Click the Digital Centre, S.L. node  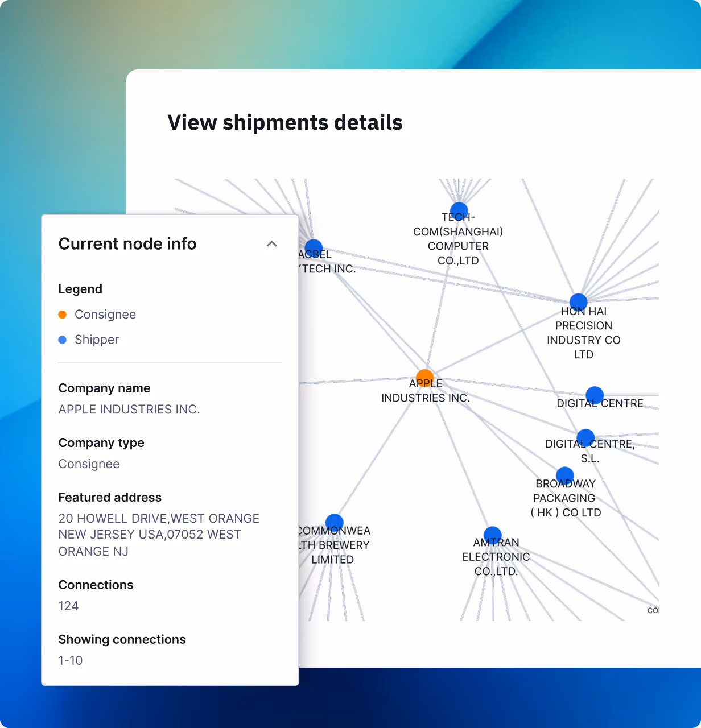[x=585, y=438]
